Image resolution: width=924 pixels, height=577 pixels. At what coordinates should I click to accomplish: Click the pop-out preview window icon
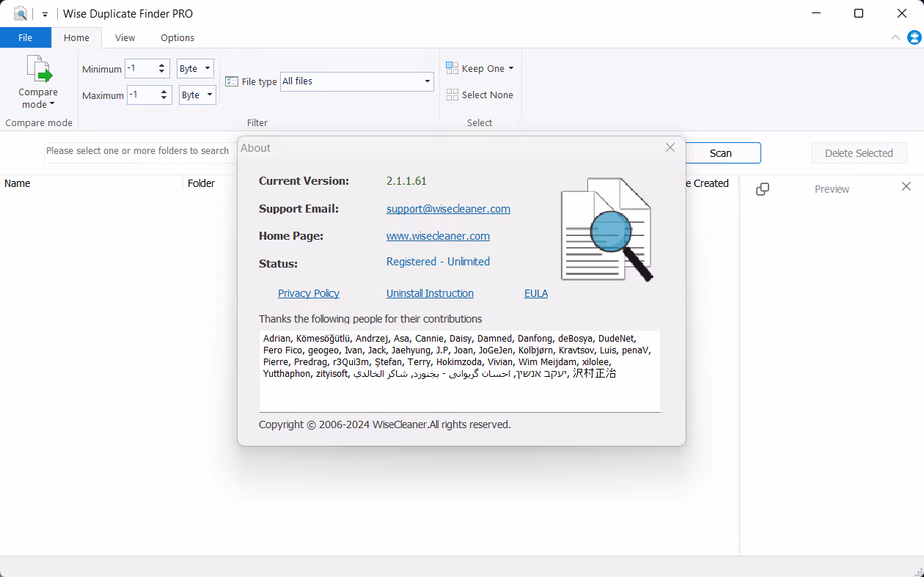[x=763, y=188]
